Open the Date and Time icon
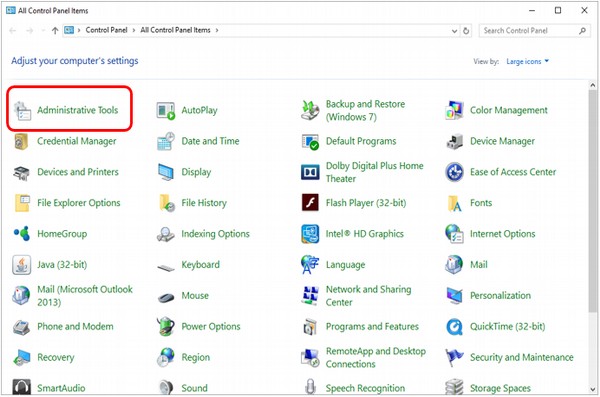600x397 pixels. pyautogui.click(x=166, y=141)
